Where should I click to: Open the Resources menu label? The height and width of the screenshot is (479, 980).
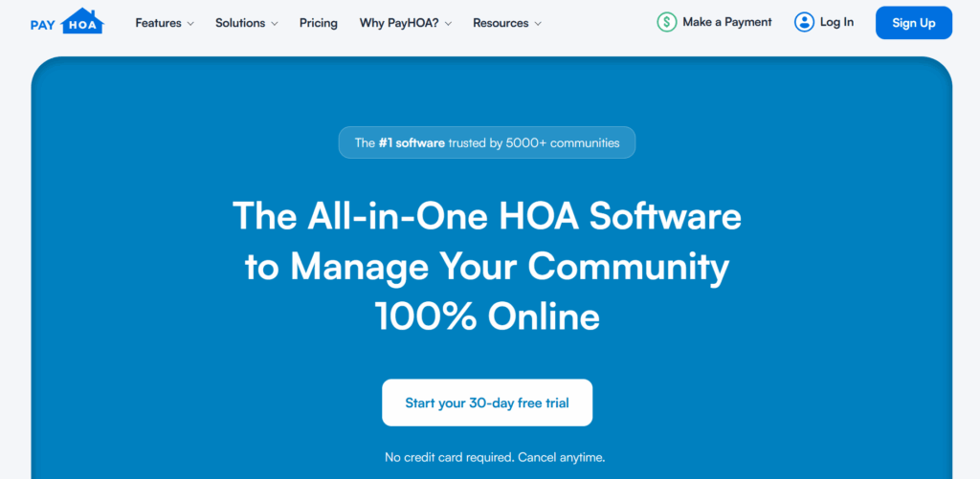500,23
